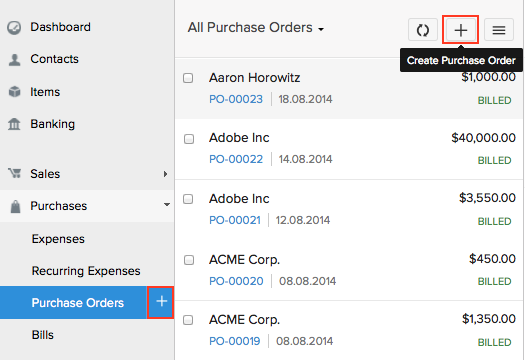525x360 pixels.
Task: Click the BILLED status on PO-00020
Action: (495, 281)
